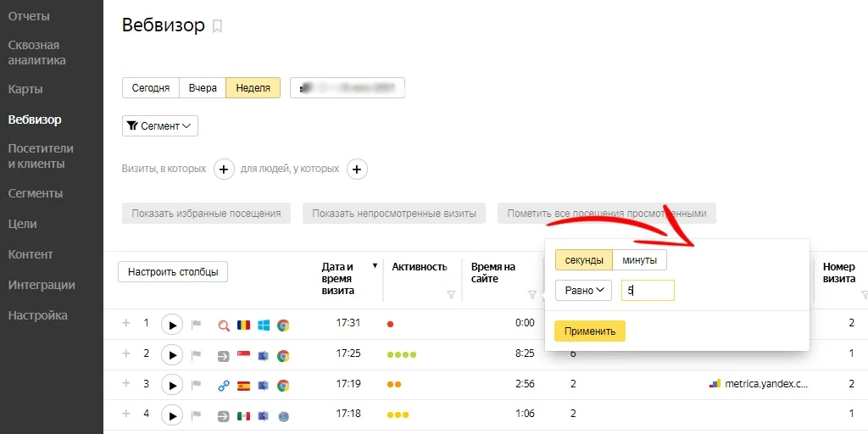Play the recording of visit 1
868x434 pixels.
click(172, 325)
